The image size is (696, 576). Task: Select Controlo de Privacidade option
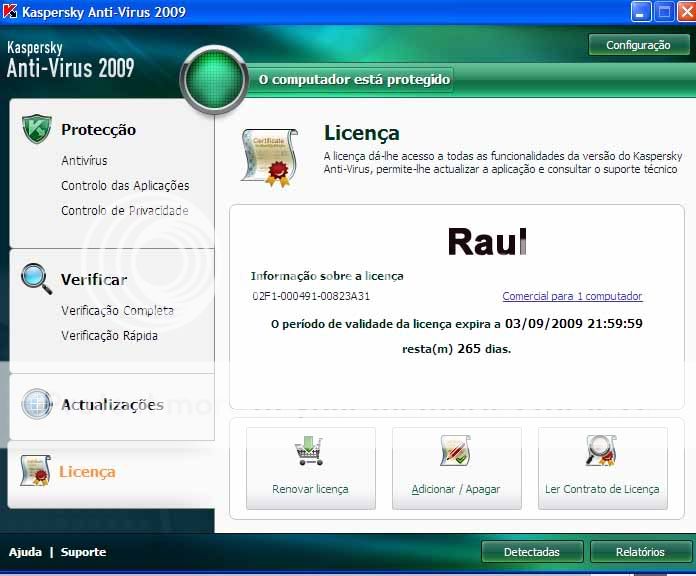[125, 211]
